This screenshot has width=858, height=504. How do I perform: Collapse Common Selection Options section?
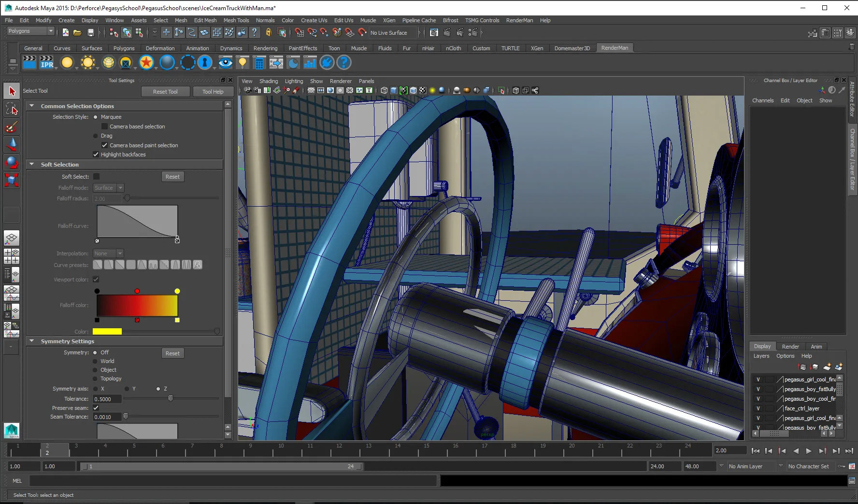pyautogui.click(x=32, y=106)
